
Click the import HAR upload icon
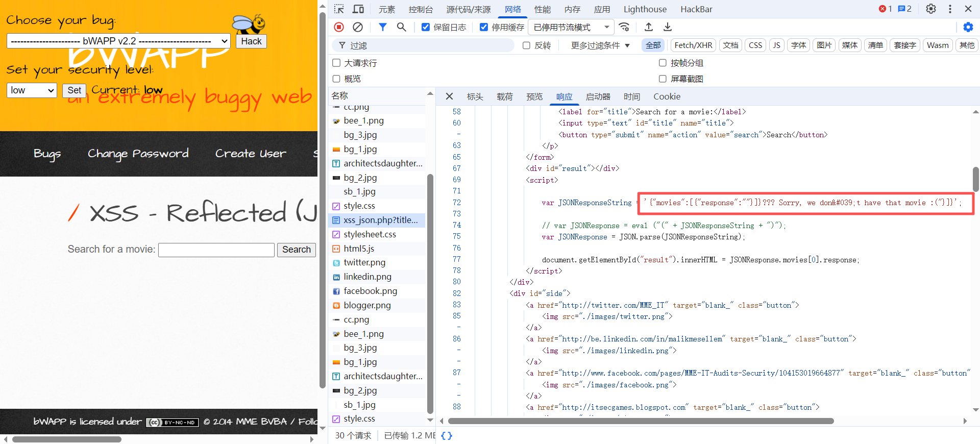(649, 27)
